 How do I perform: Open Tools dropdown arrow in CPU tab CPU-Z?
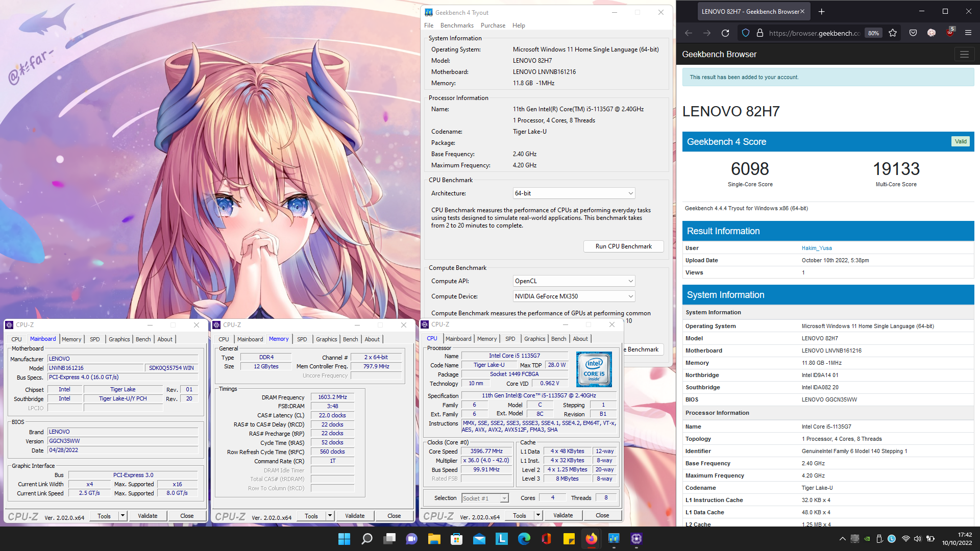[x=538, y=515]
